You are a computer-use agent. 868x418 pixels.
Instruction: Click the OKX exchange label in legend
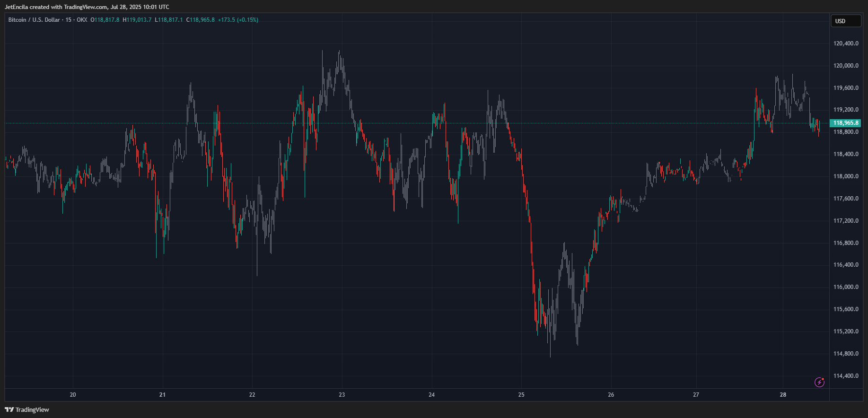coord(82,20)
